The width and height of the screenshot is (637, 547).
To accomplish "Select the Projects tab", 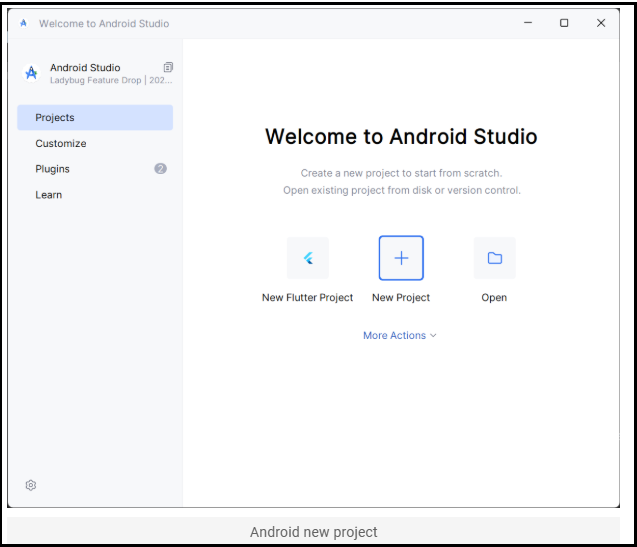I will (x=55, y=118).
